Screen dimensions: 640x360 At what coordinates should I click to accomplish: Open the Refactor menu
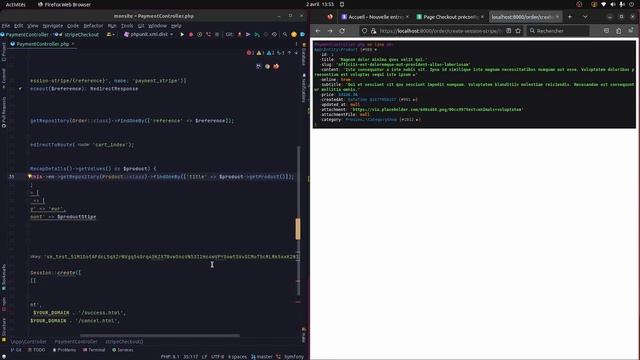click(93, 26)
